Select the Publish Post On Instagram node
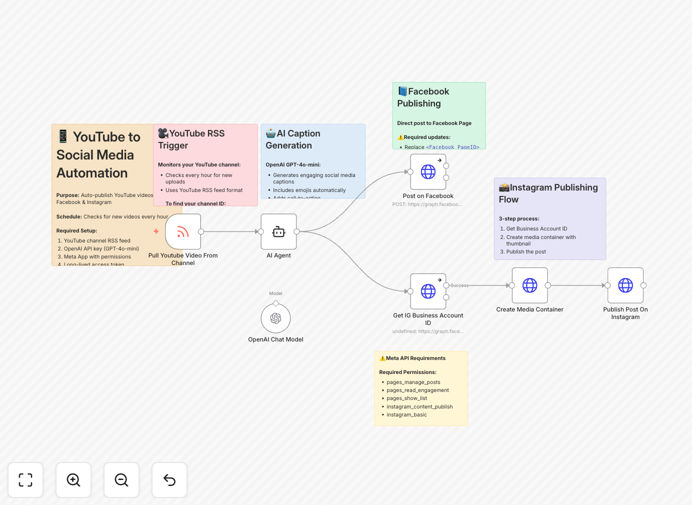This screenshot has height=505, width=692. coord(625,286)
